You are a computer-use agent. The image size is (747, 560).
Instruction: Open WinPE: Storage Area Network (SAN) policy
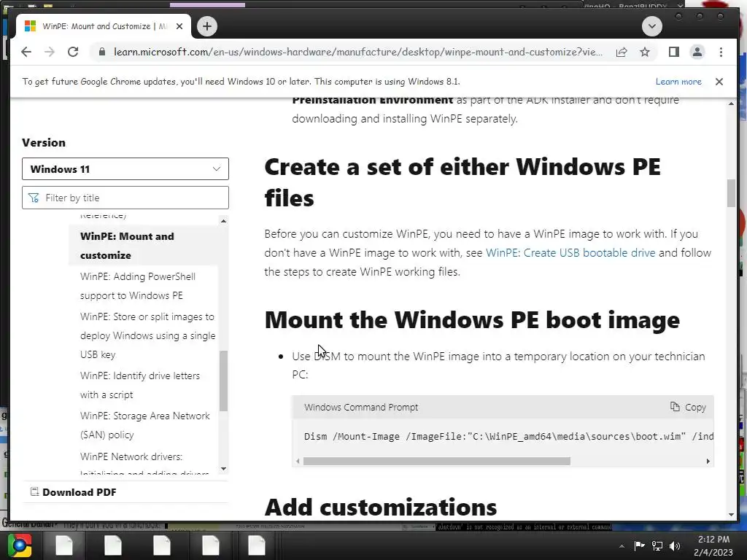pos(145,425)
